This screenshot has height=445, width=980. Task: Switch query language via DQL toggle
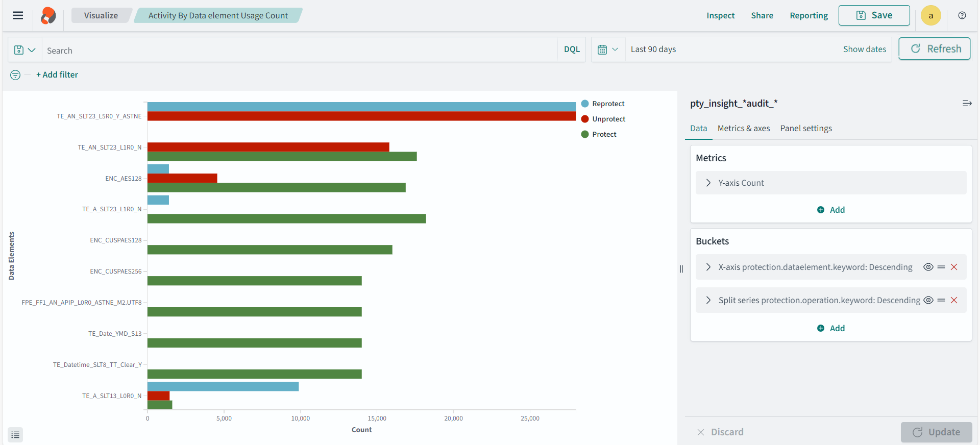[x=572, y=50]
